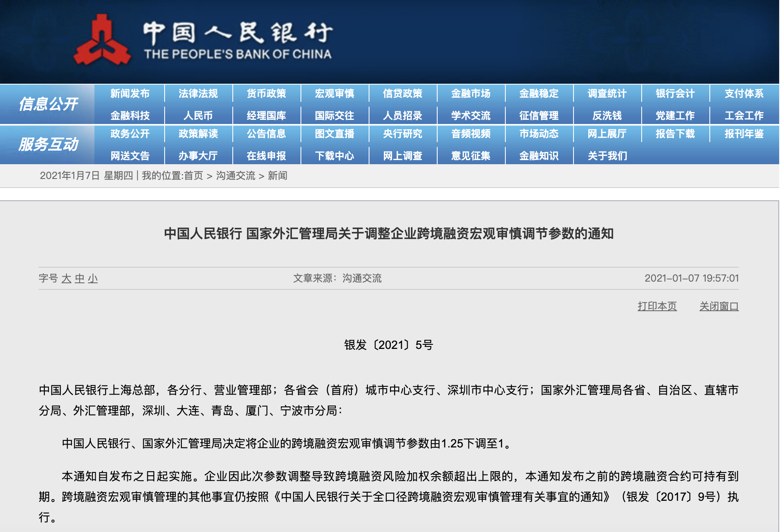Navigate to 国际交往
This screenshot has width=780, height=532.
(334, 116)
